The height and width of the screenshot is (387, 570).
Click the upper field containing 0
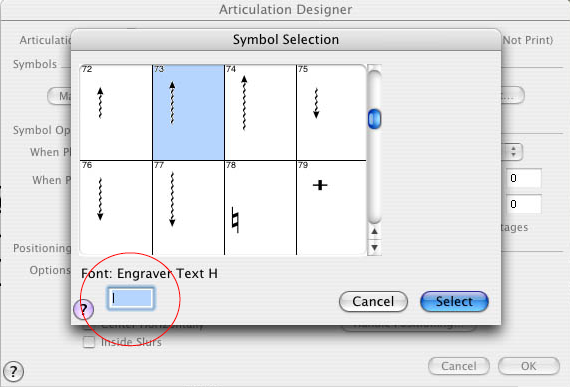pyautogui.click(x=523, y=178)
